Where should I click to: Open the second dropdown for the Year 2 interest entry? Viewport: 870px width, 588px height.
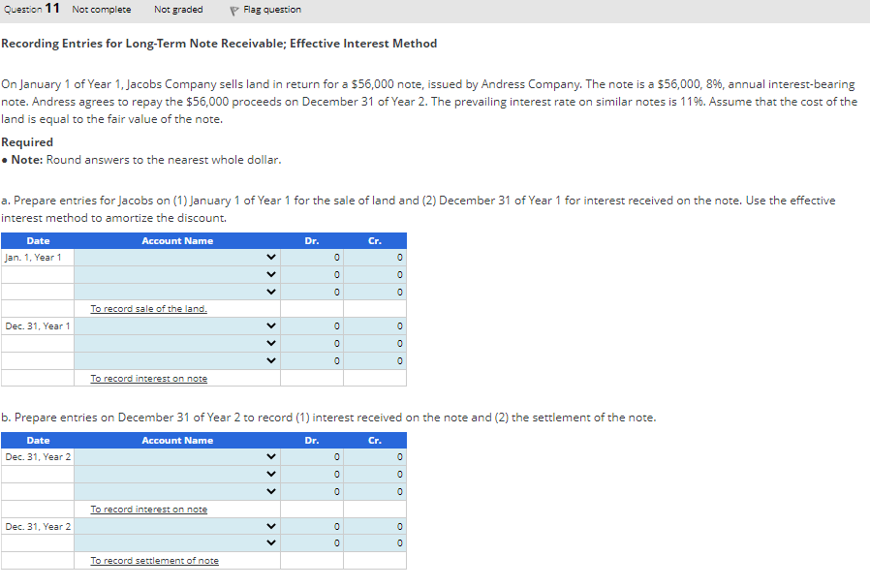pos(271,474)
